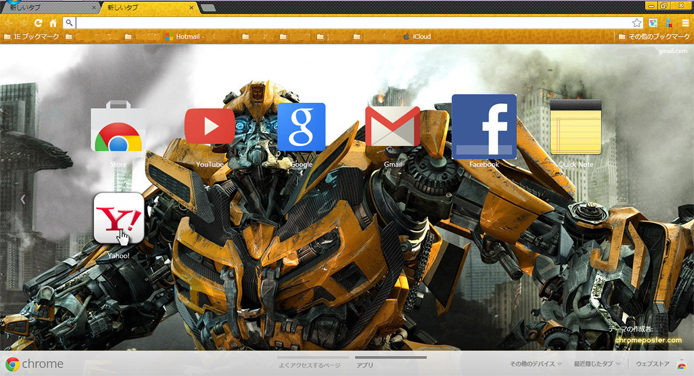The width and height of the screenshot is (694, 376).
Task: Open the Yahoo! app icon
Action: coord(119,218)
